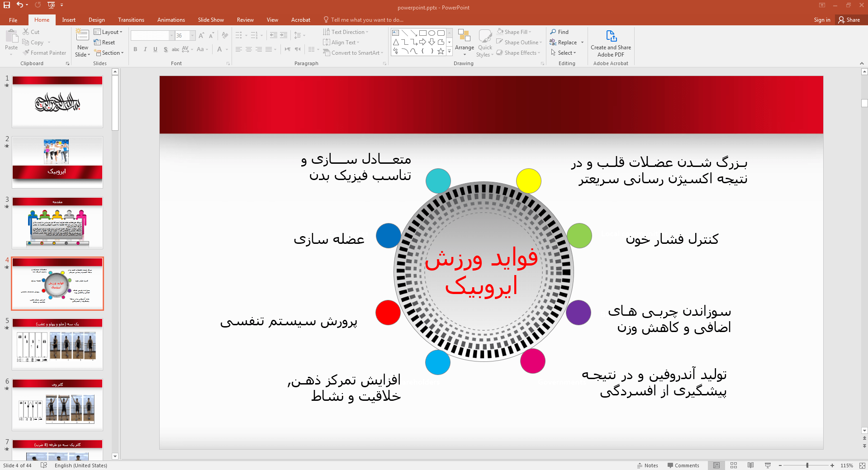The image size is (868, 470).
Task: Select slide 5 thumbnail
Action: tap(57, 344)
